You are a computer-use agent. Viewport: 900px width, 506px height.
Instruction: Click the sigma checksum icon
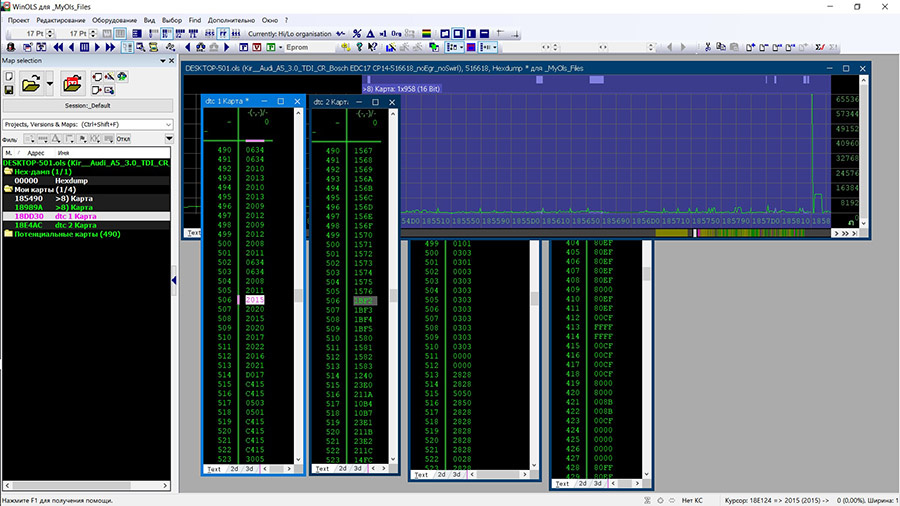(820, 47)
